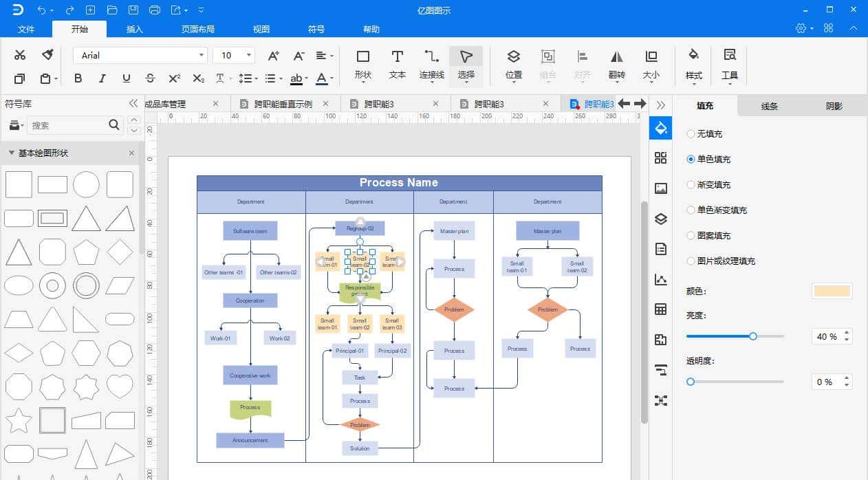Click the Format Painter brush icon

(x=47, y=55)
